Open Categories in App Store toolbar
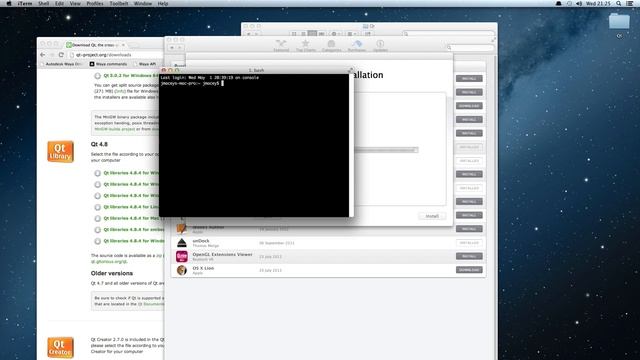Image resolution: width=640 pixels, height=360 pixels. coord(331,45)
